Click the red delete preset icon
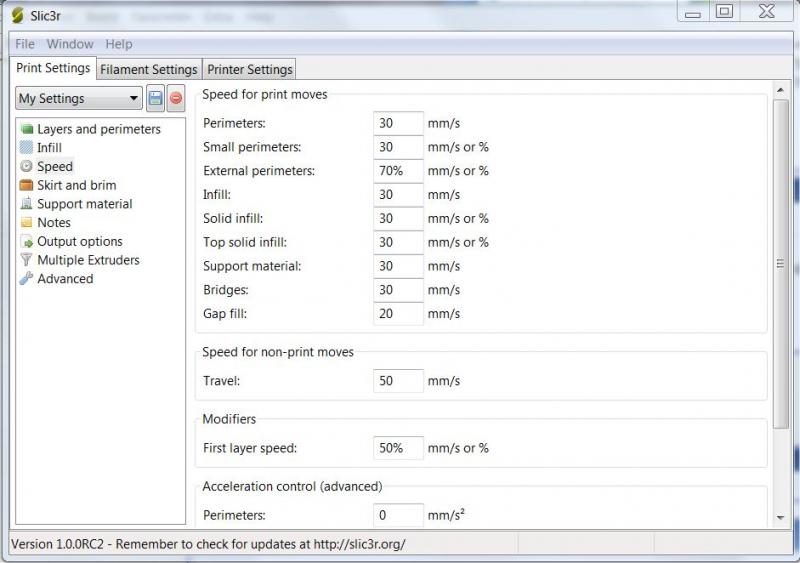Screen dimensions: 800x563 176,98
